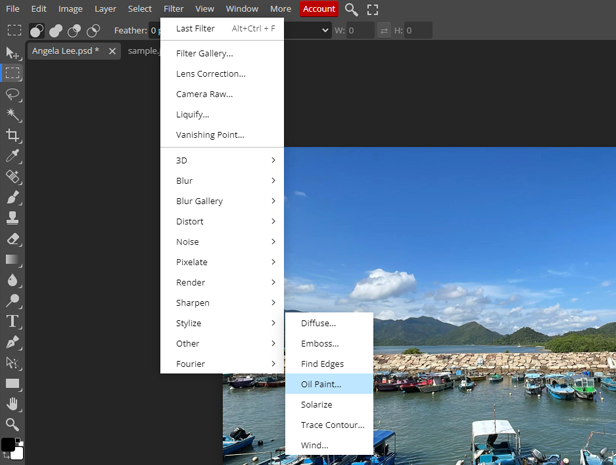Click the red Account button
Image resolution: width=616 pixels, height=465 pixels.
coord(319,9)
